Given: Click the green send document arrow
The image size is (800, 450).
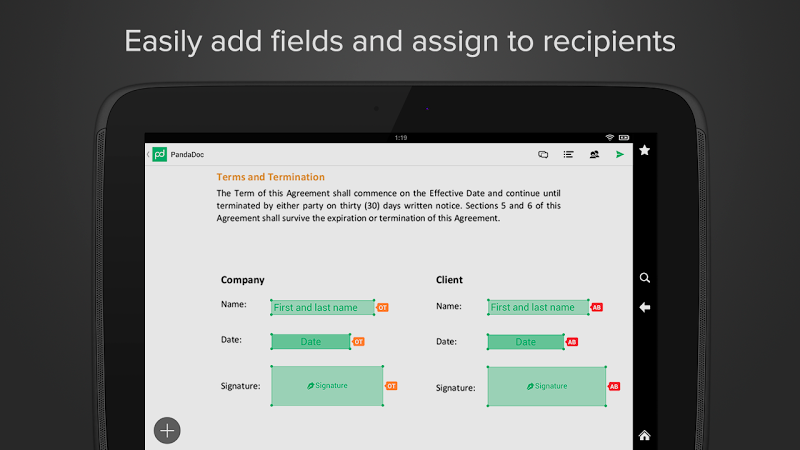Looking at the screenshot, I should [x=620, y=154].
